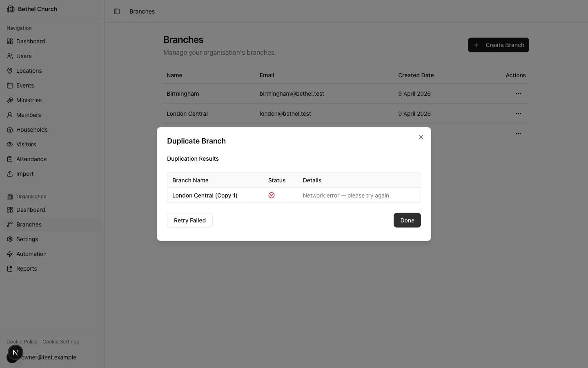Click Branches breadcrumb in top bar
This screenshot has width=588, height=368.
[142, 11]
